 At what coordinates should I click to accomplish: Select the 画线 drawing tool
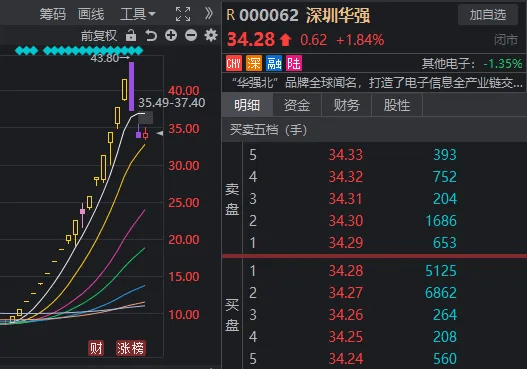[x=91, y=14]
